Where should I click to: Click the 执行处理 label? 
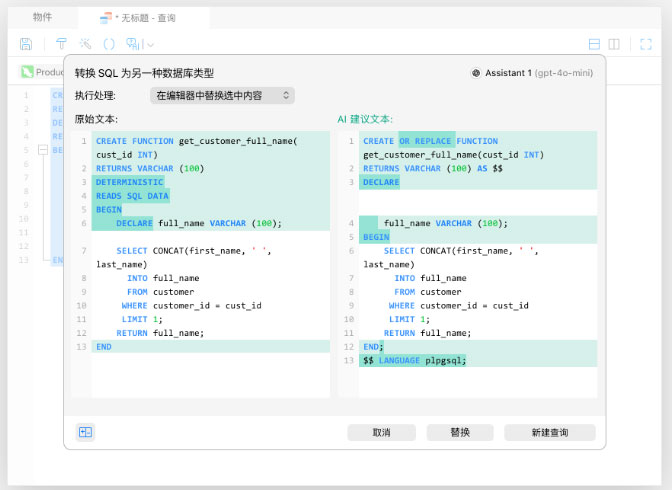(95, 96)
